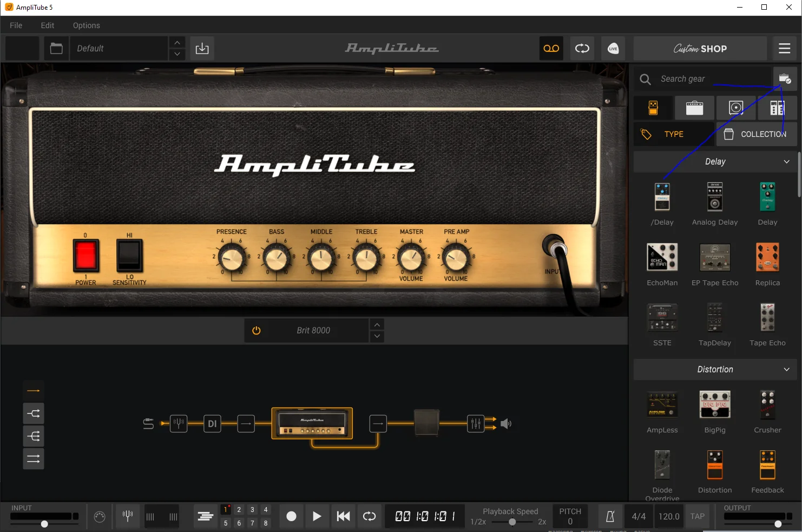Click the 120.0 tempo value
802x532 pixels.
click(669, 516)
